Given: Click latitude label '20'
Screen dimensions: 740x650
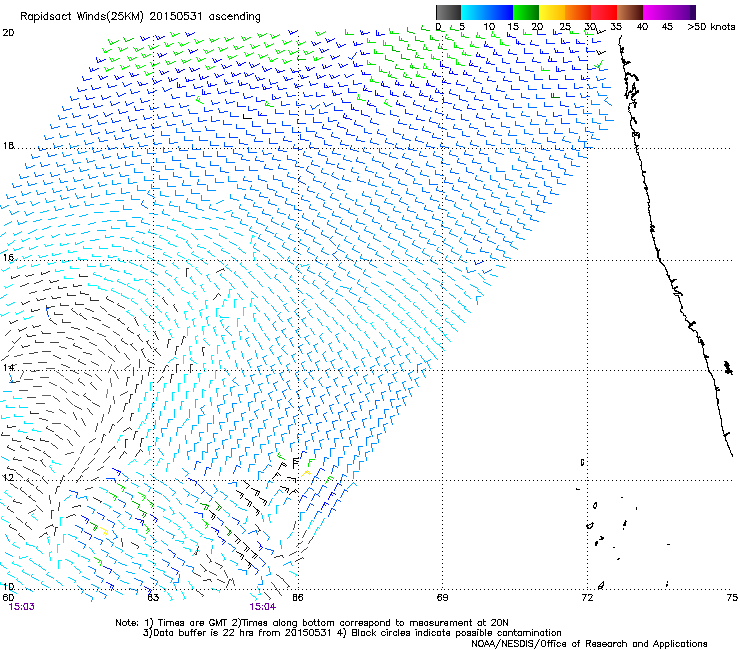Looking at the screenshot, I should [8, 33].
